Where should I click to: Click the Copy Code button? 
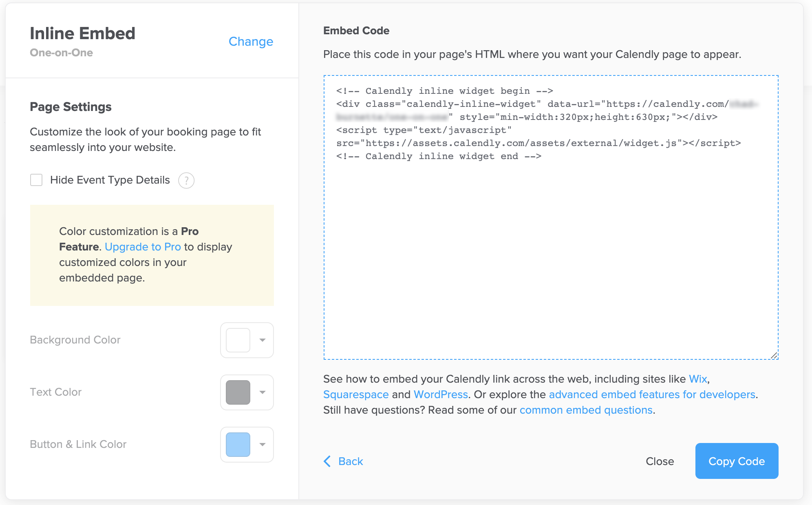coord(737,461)
